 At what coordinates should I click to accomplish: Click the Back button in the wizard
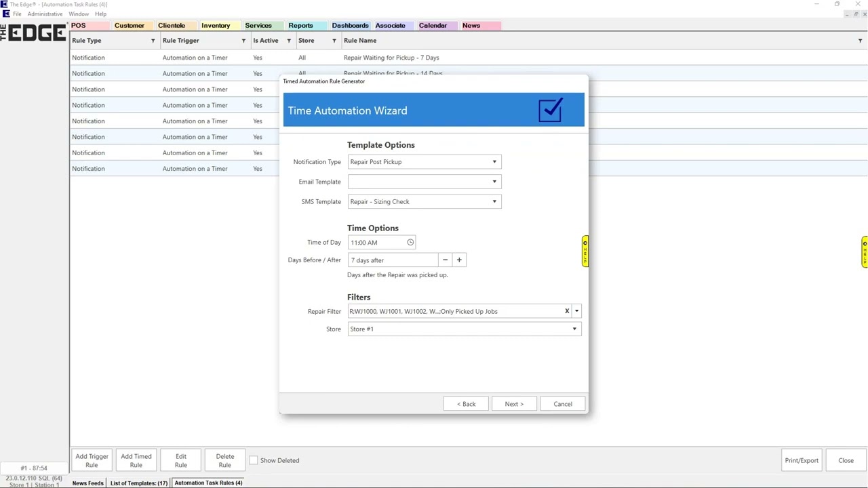(x=466, y=404)
